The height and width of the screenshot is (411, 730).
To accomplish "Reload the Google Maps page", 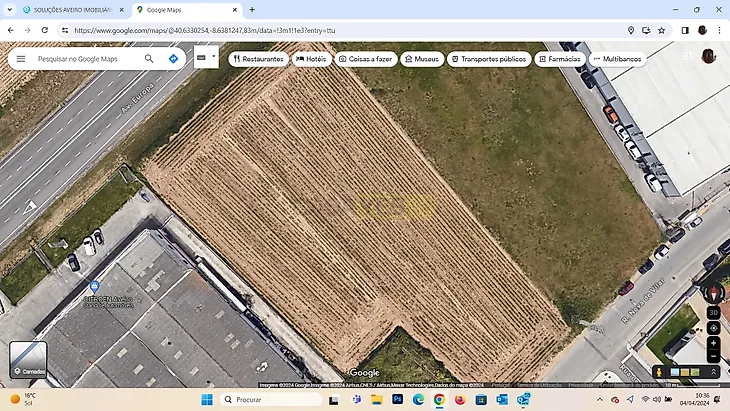I will [x=45, y=30].
